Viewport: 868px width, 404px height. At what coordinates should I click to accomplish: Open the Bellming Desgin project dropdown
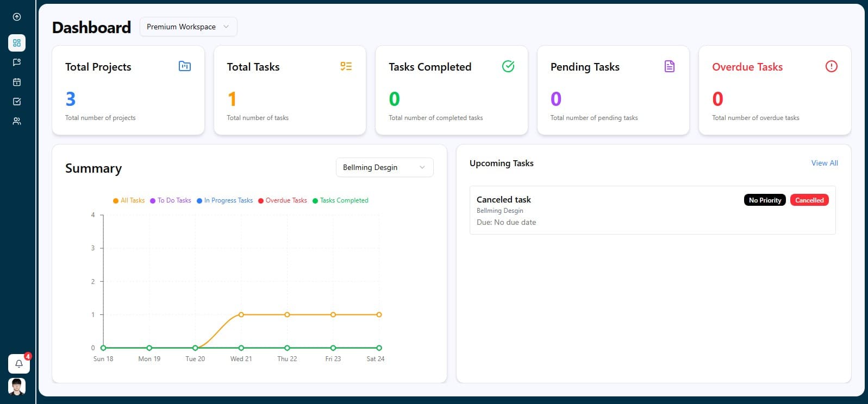[384, 167]
